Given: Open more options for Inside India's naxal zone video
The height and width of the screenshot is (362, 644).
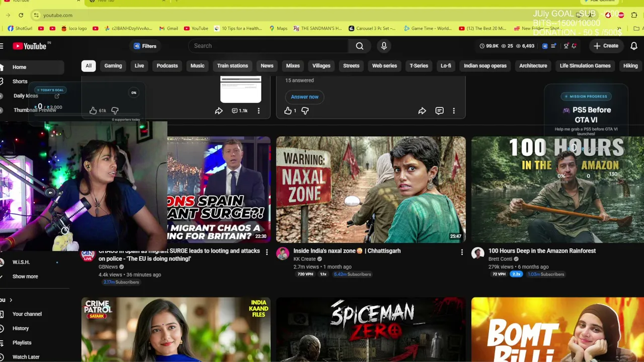Looking at the screenshot, I should (462, 252).
